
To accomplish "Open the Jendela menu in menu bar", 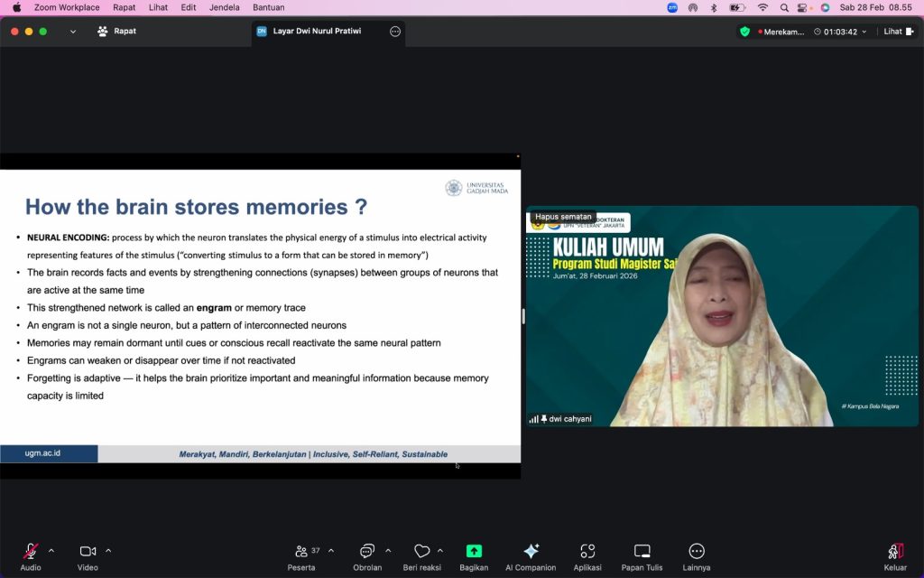I will click(x=224, y=7).
